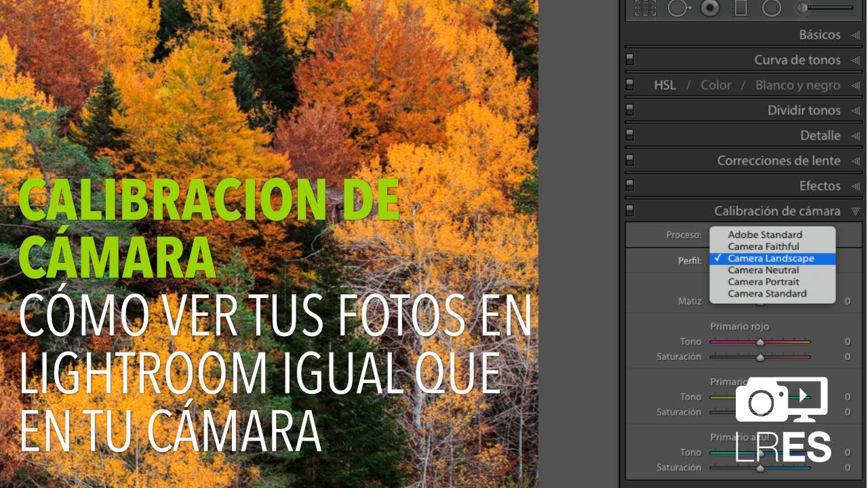The width and height of the screenshot is (868, 488).
Task: Expand the Correcciones de lente triangle
Action: [854, 161]
